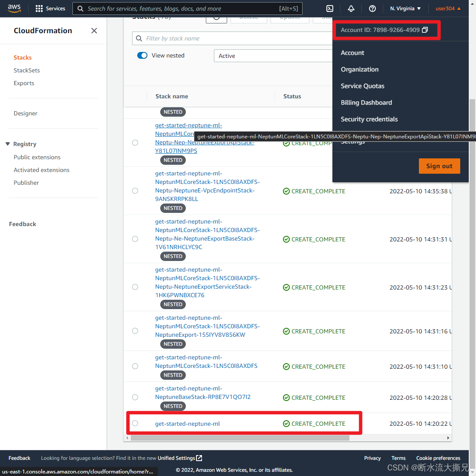The image size is (476, 476).
Task: Click the right arrow of the horizontal scrollbar
Action: (448, 438)
